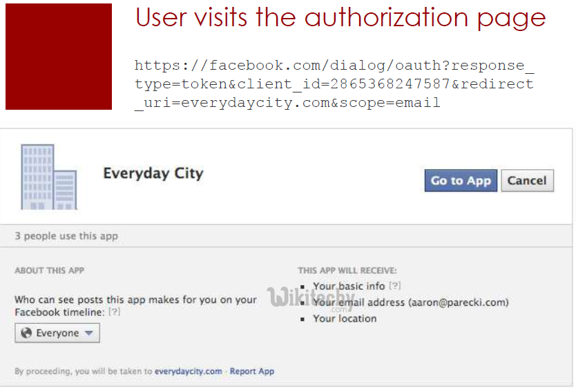Click the Your location list item
The width and height of the screenshot is (576, 392).
pos(345,319)
